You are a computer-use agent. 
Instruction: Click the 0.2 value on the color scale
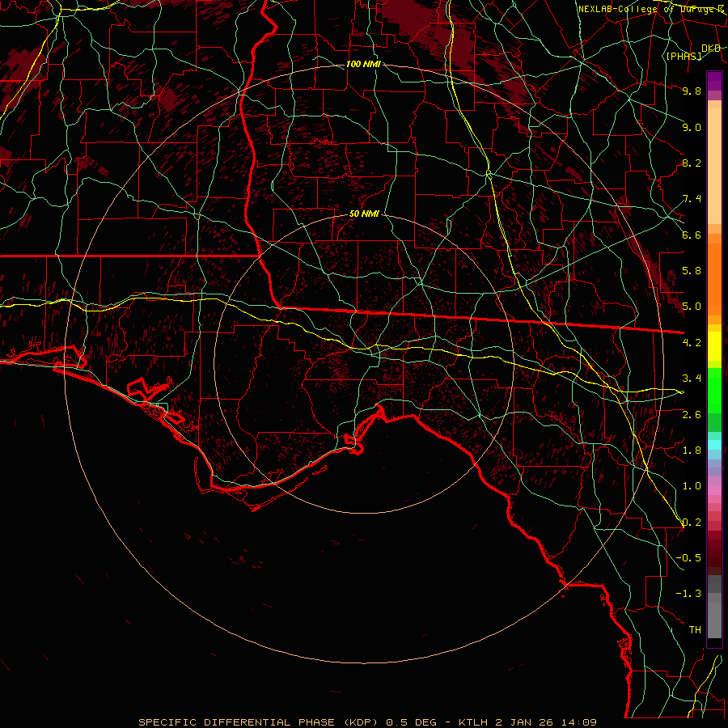click(692, 523)
